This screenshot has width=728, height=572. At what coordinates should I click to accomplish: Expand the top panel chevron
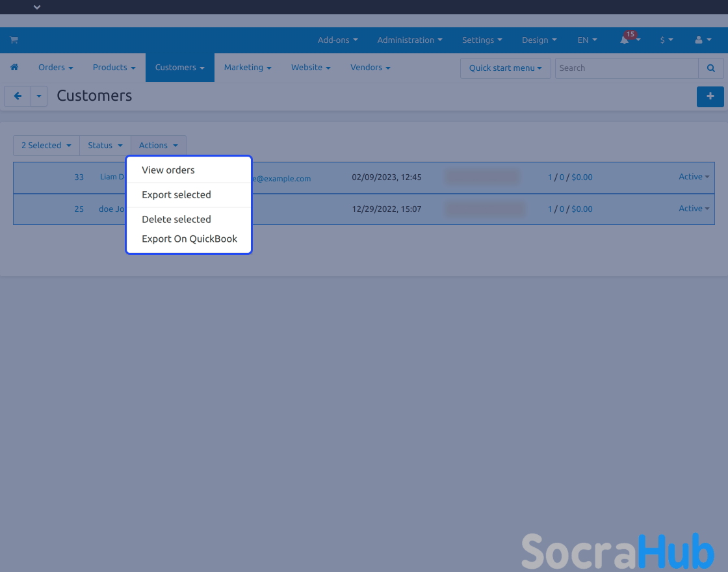[37, 7]
